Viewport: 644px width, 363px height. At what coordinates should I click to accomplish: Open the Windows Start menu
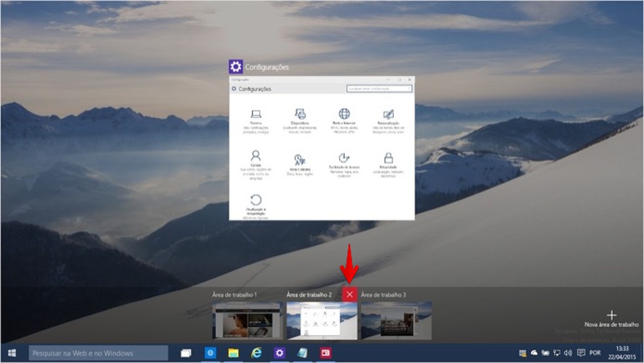tap(12, 353)
